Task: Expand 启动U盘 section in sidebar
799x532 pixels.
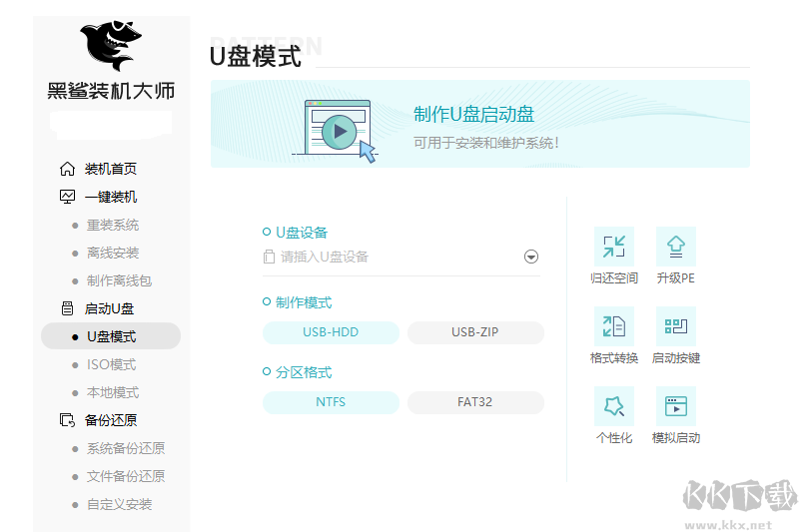Action: (109, 308)
